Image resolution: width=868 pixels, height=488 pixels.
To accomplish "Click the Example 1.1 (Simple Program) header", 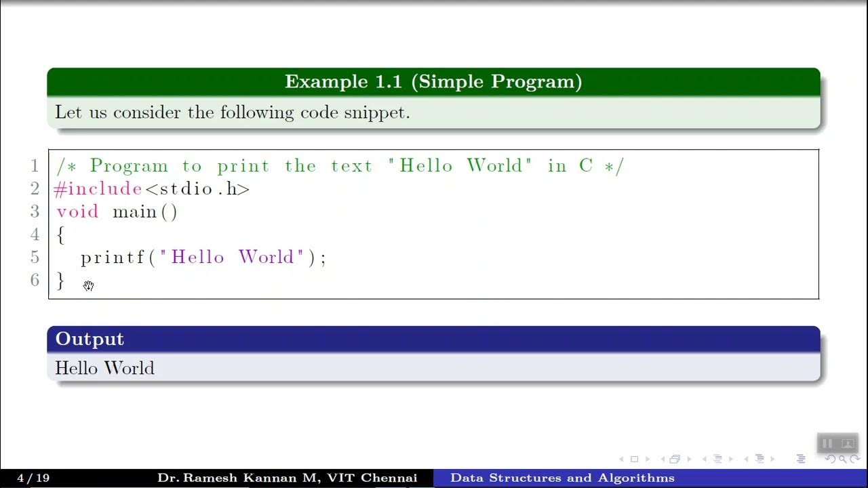I will (x=433, y=82).
